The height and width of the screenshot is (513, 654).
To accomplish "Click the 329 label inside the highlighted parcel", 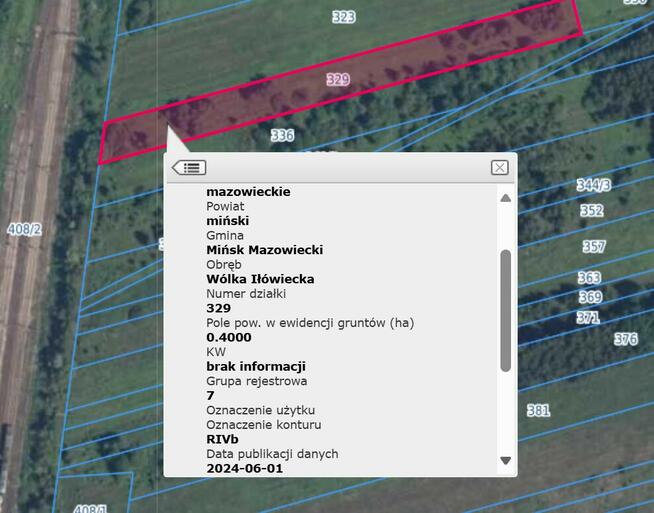I will pyautogui.click(x=338, y=79).
